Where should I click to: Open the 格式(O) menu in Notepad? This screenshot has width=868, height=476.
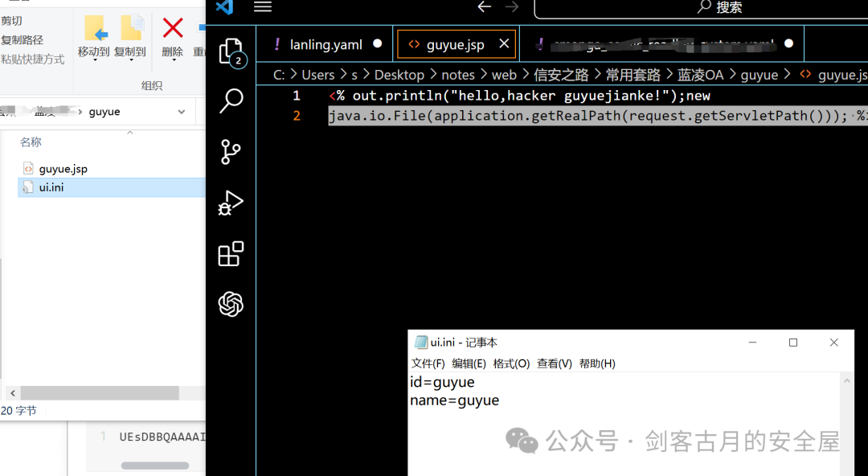pos(511,363)
